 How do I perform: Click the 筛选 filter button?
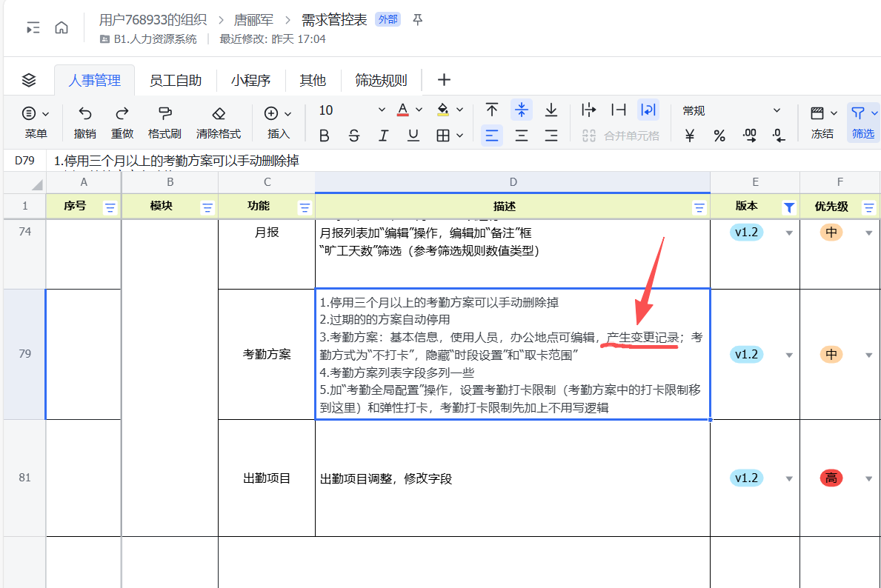coord(862,122)
